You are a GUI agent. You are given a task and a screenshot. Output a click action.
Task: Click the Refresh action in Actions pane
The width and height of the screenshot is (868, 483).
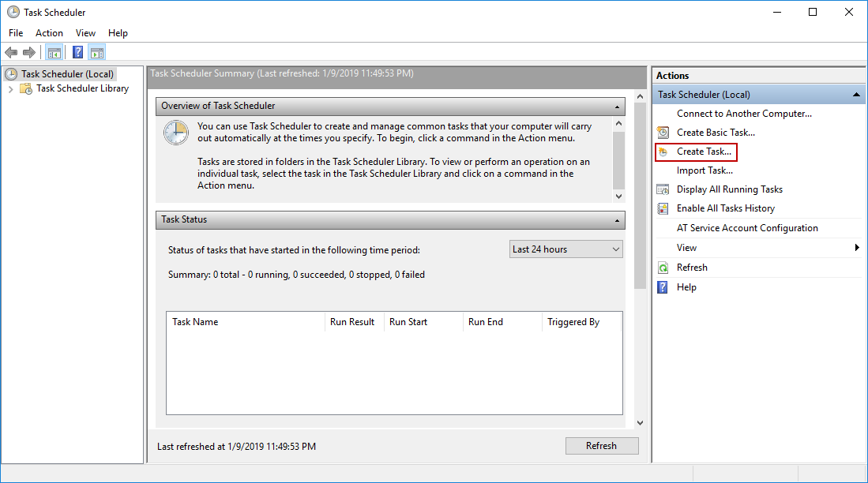coord(692,268)
